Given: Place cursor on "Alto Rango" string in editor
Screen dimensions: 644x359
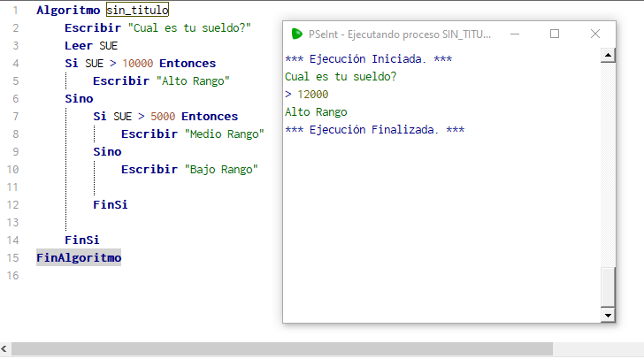Looking at the screenshot, I should pos(193,81).
